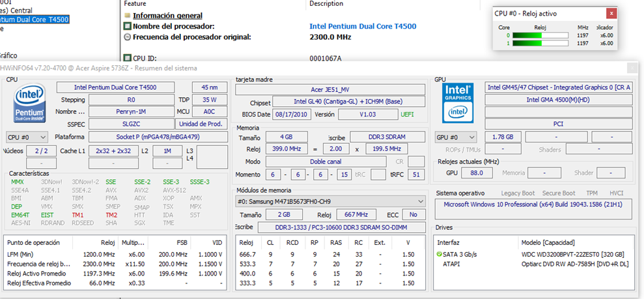This screenshot has height=299, width=644.
Task: Click the green check icon beside SATA 3 Gb/s
Action: point(440,255)
